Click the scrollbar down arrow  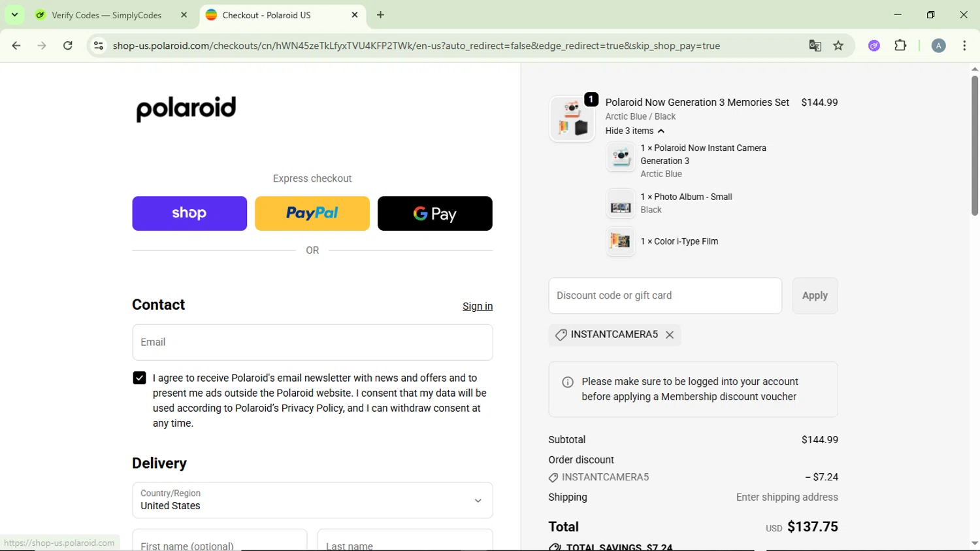[974, 543]
